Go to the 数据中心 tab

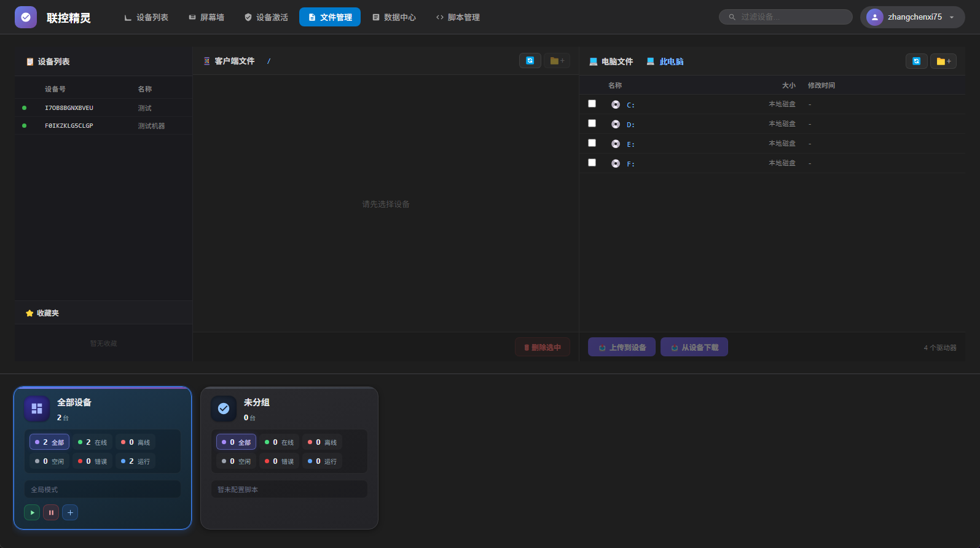point(394,17)
